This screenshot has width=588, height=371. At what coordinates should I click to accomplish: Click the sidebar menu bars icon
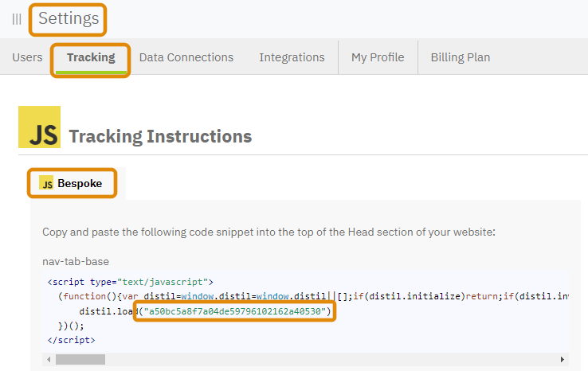pos(17,19)
